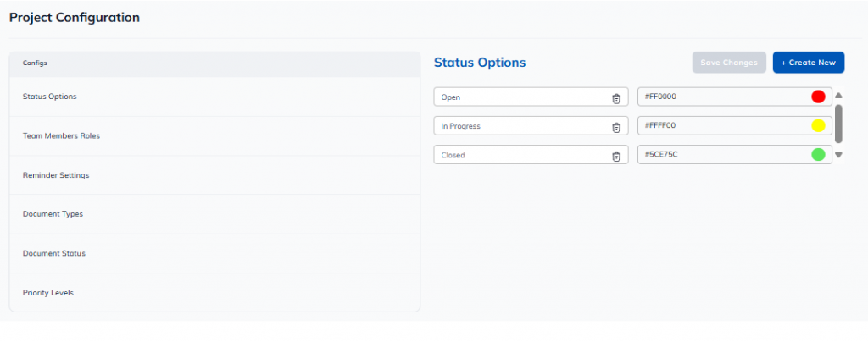868x342 pixels.
Task: Open the Status Options config
Action: [x=49, y=97]
